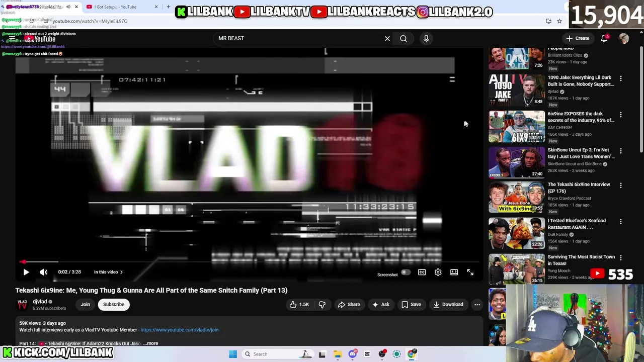
Task: Open the youtube.com/vladtv/join link
Action: (180, 330)
